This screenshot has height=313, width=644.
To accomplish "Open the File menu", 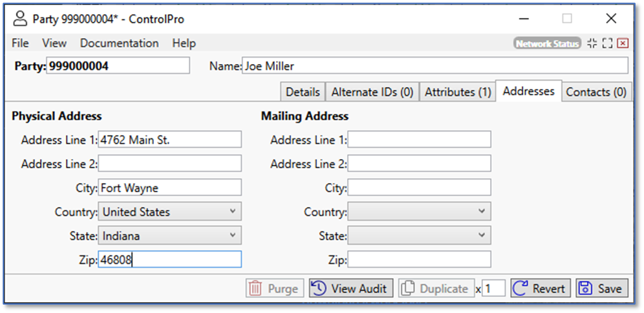I will pyautogui.click(x=20, y=43).
